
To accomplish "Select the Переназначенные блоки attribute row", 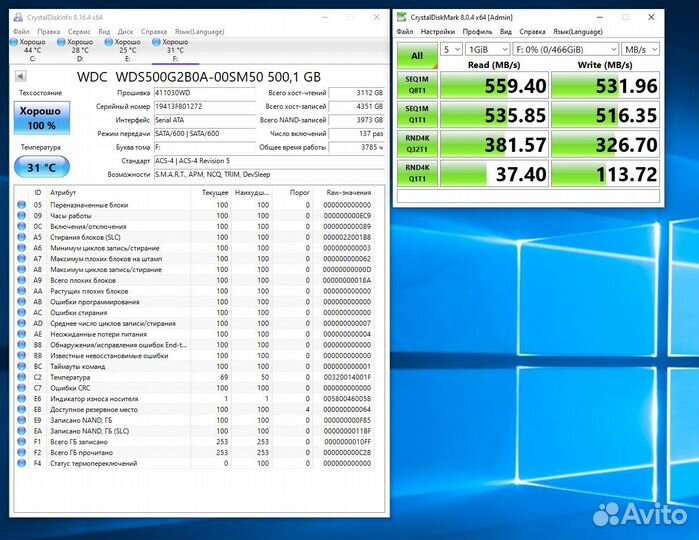I will coord(194,205).
